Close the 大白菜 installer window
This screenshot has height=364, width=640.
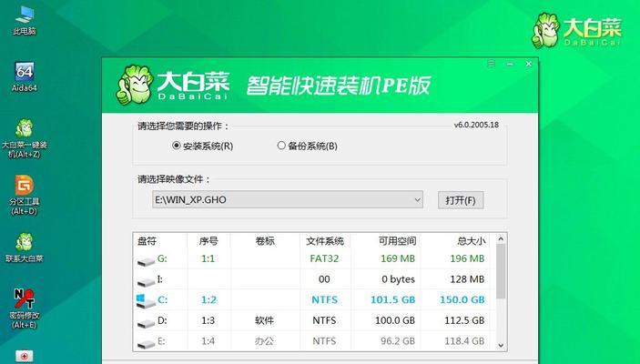(x=529, y=64)
